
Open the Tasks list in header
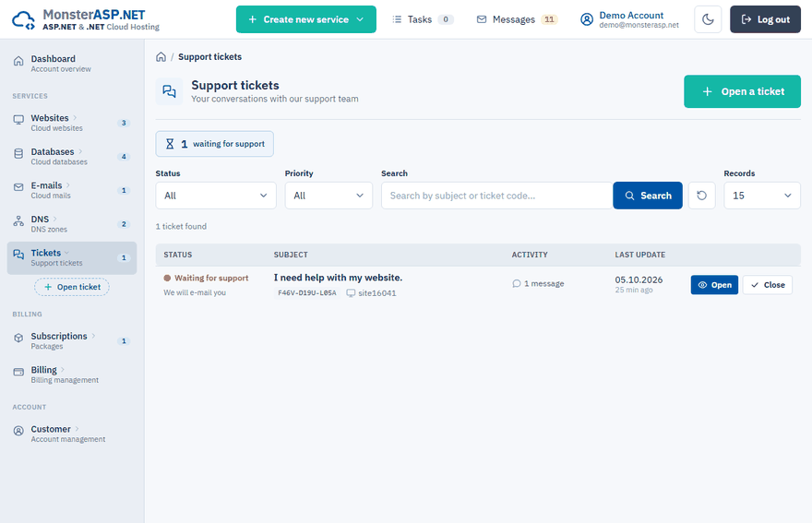tap(424, 19)
